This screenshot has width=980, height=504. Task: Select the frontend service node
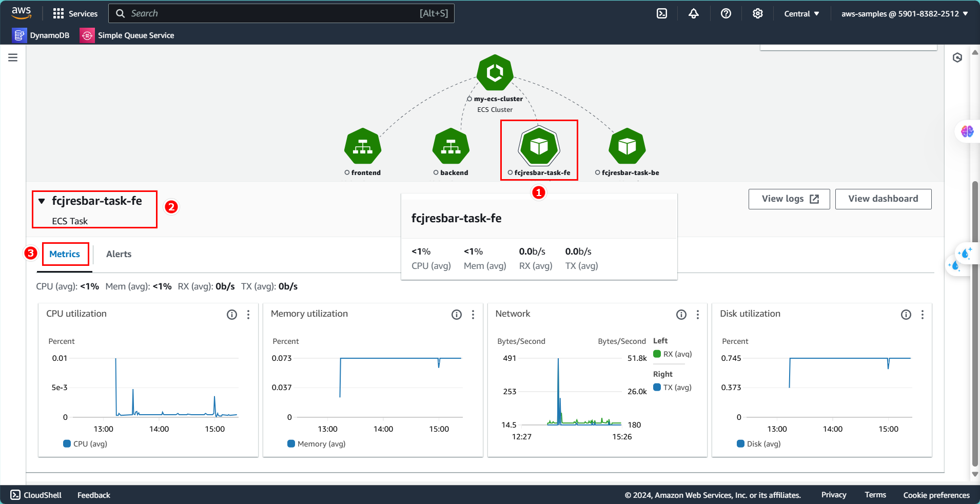pos(363,146)
